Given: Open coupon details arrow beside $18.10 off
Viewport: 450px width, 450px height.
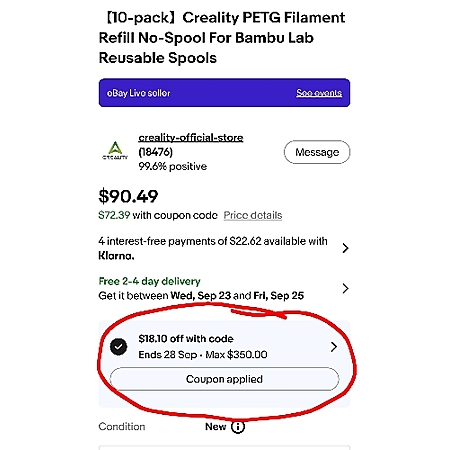Looking at the screenshot, I should coord(334,347).
